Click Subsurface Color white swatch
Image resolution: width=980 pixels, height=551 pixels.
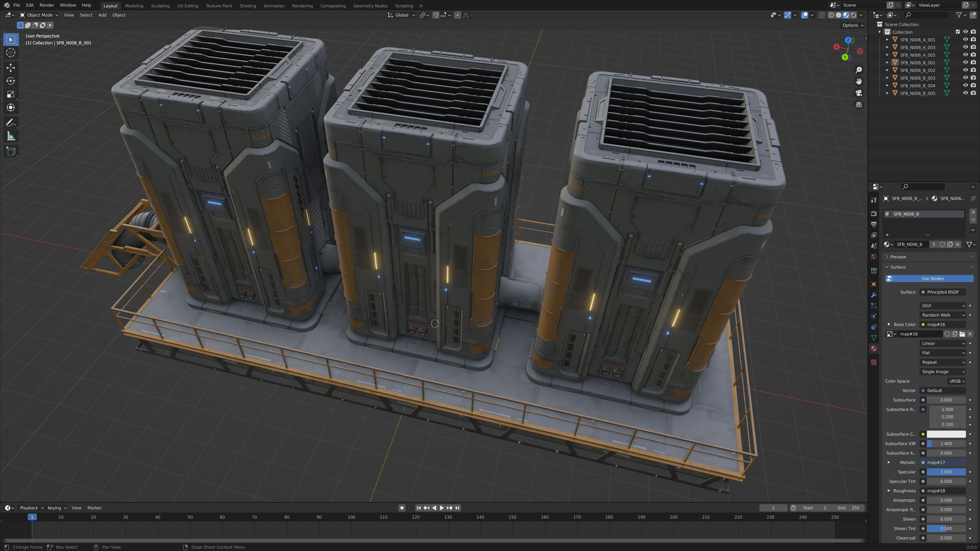(946, 434)
